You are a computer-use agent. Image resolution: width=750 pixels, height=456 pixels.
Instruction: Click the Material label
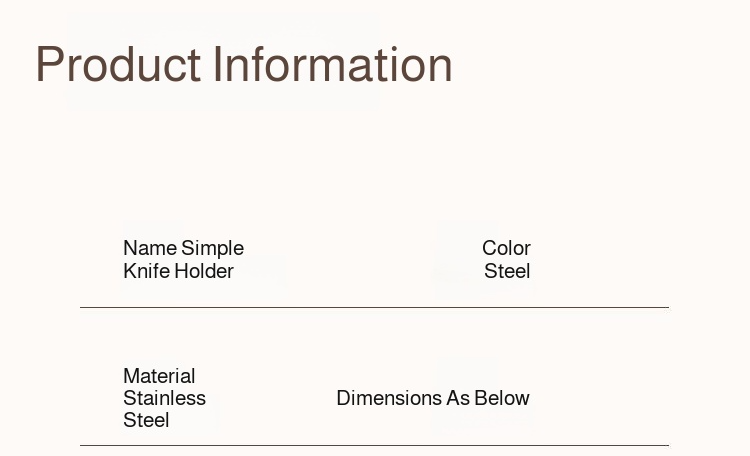159,376
